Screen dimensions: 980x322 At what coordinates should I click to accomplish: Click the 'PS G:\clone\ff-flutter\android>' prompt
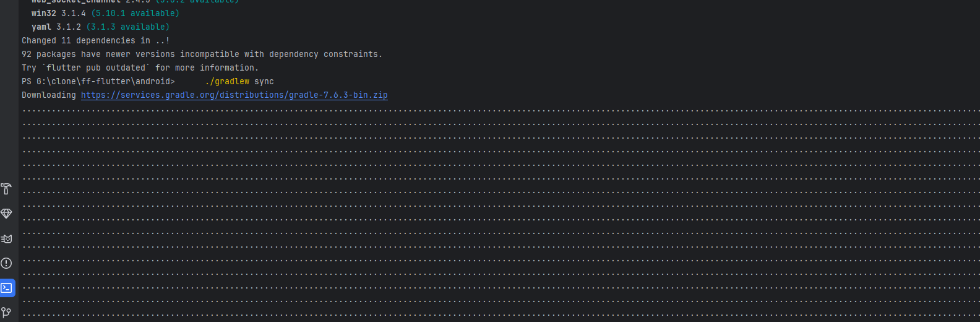(98, 81)
